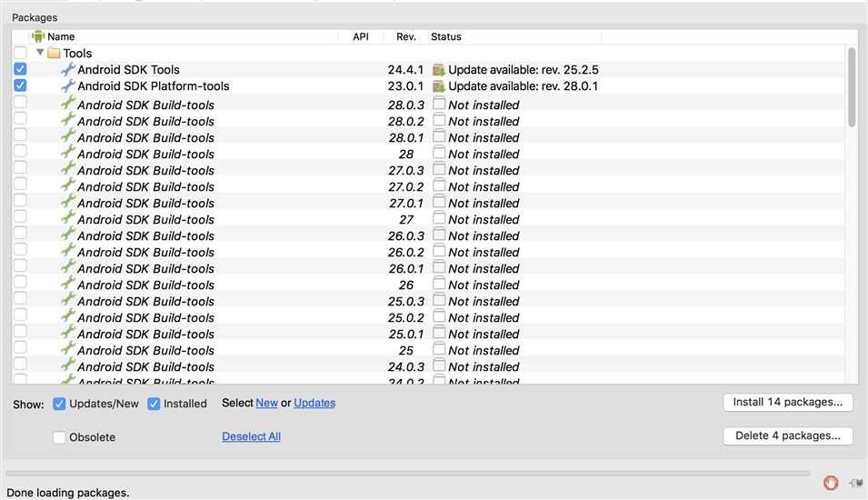Screen dimensions: 868x500
Task: Click 'Update available: rev. 28.0.1' status
Action: click(524, 86)
